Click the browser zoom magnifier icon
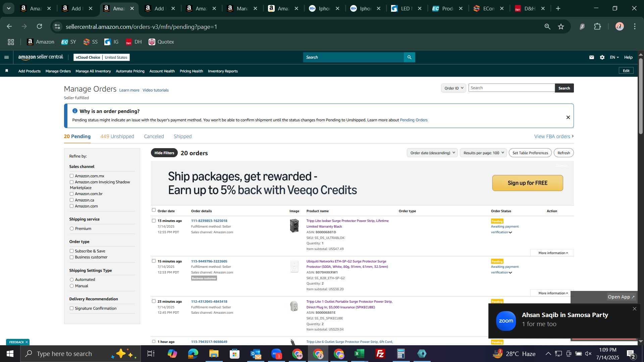Viewport: 644px width, 362px height. [547, 26]
